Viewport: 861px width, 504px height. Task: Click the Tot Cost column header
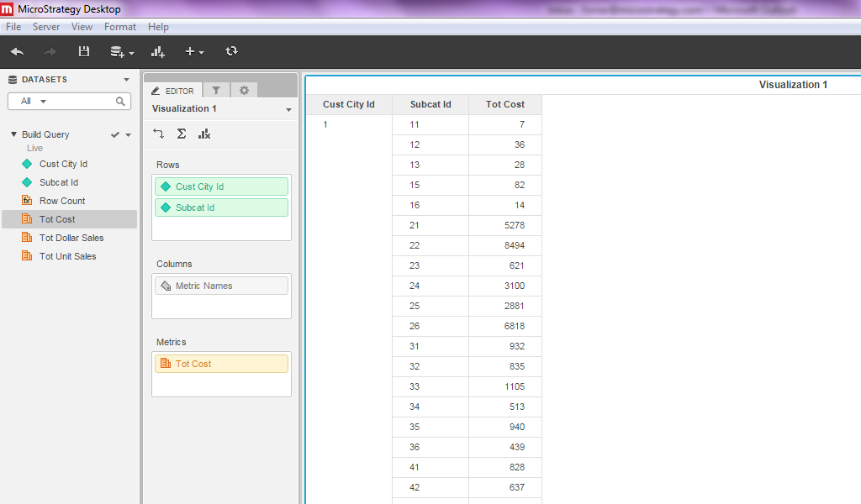[504, 104]
